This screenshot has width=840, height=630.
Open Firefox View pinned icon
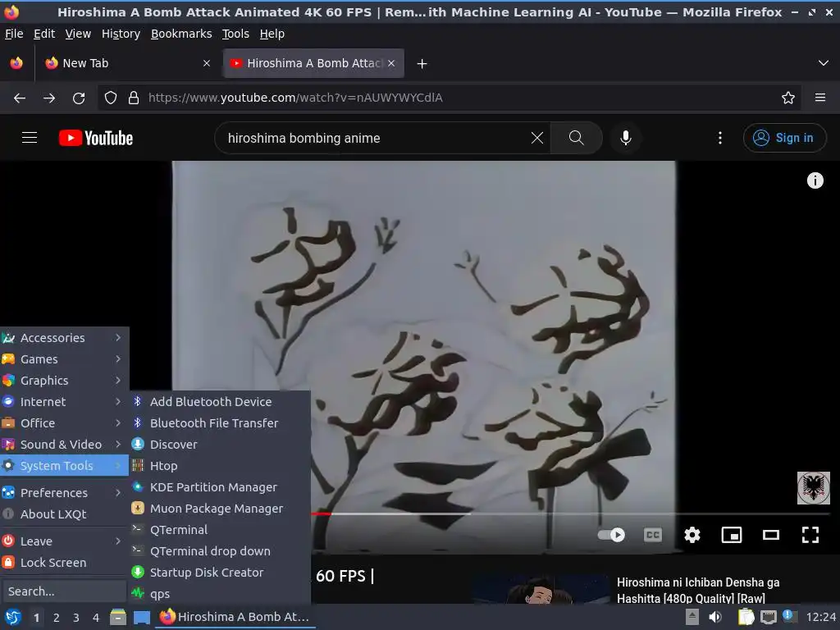[16, 63]
